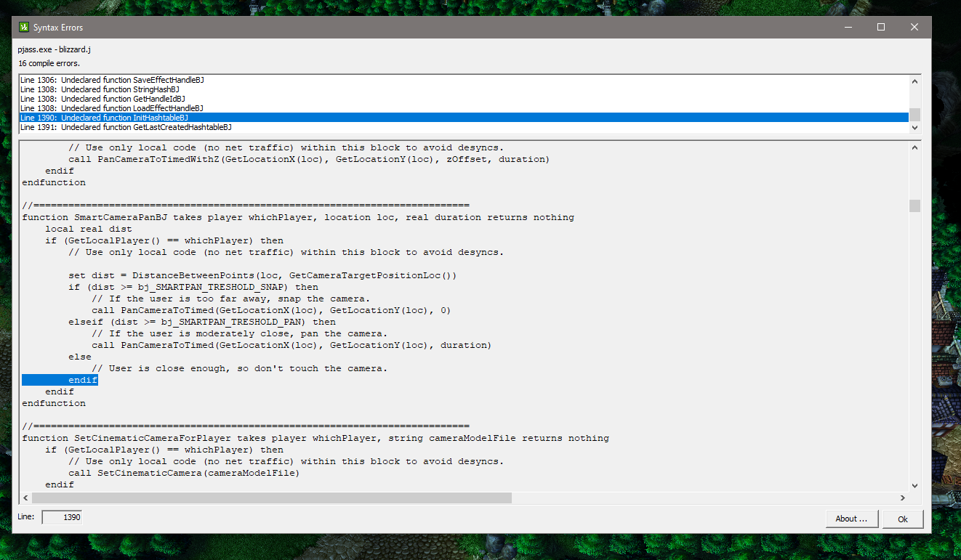The height and width of the screenshot is (560, 961).
Task: Click the error list scrollbar thumb
Action: point(914,114)
